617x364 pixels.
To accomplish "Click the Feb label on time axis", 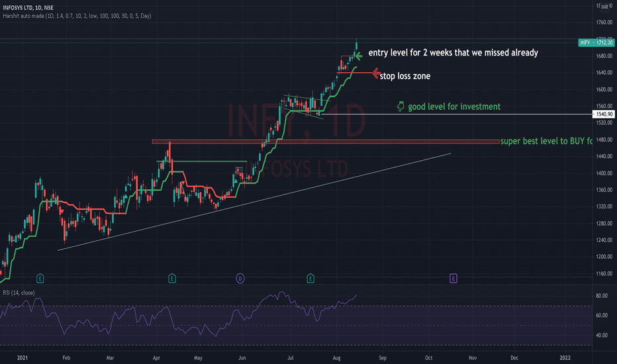I will [x=66, y=357].
